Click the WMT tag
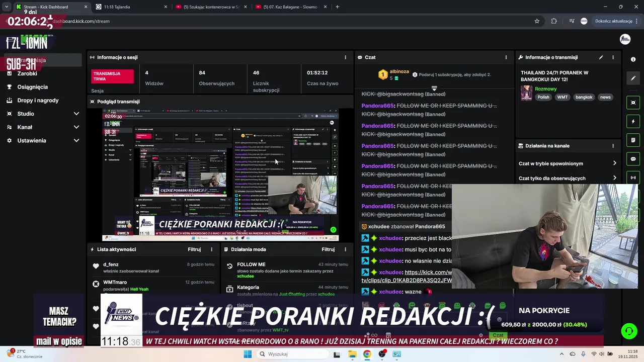644x362 pixels. pos(562,97)
